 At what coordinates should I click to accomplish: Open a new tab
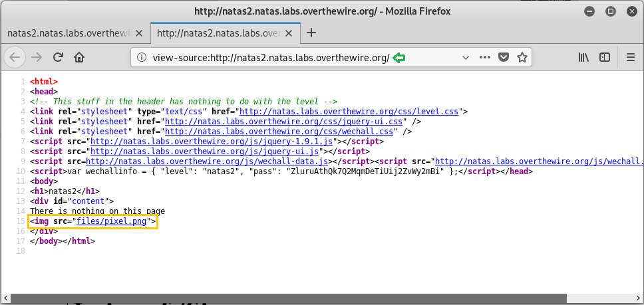click(312, 33)
